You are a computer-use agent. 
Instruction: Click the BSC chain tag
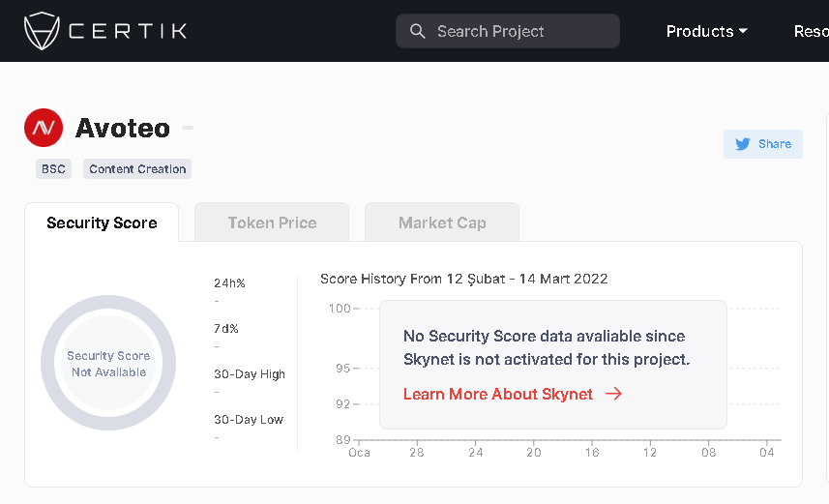tap(53, 168)
